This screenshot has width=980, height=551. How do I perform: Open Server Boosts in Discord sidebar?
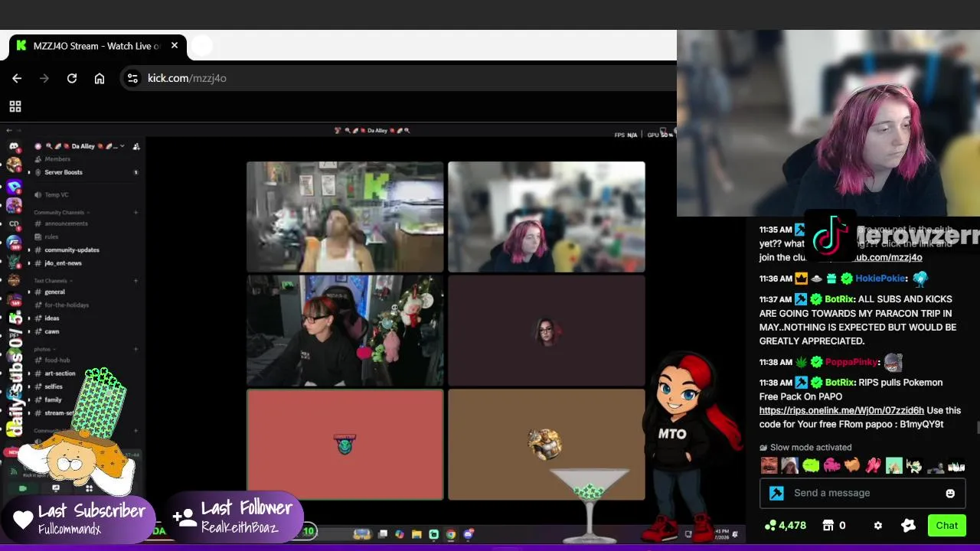click(x=63, y=172)
